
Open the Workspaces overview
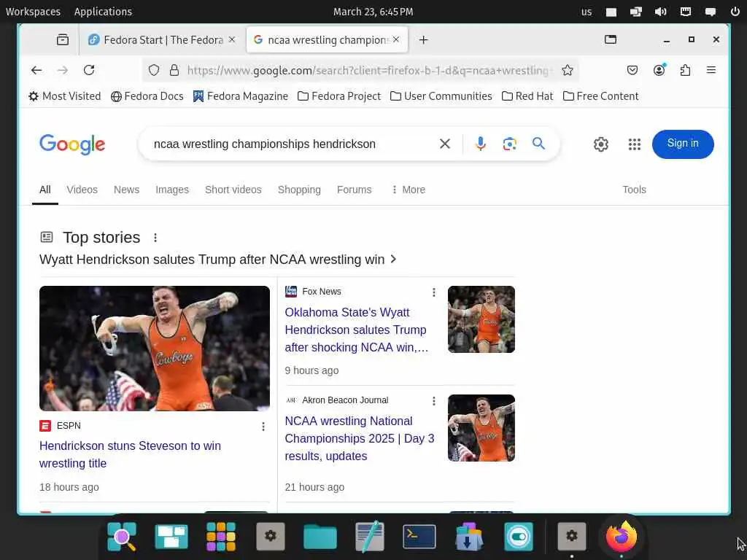click(33, 12)
